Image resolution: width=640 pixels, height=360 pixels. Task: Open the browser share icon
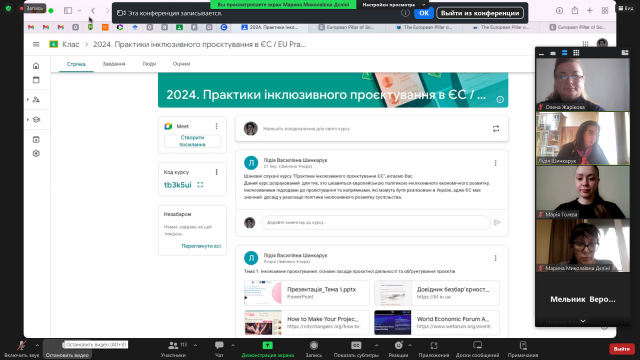[575, 11]
